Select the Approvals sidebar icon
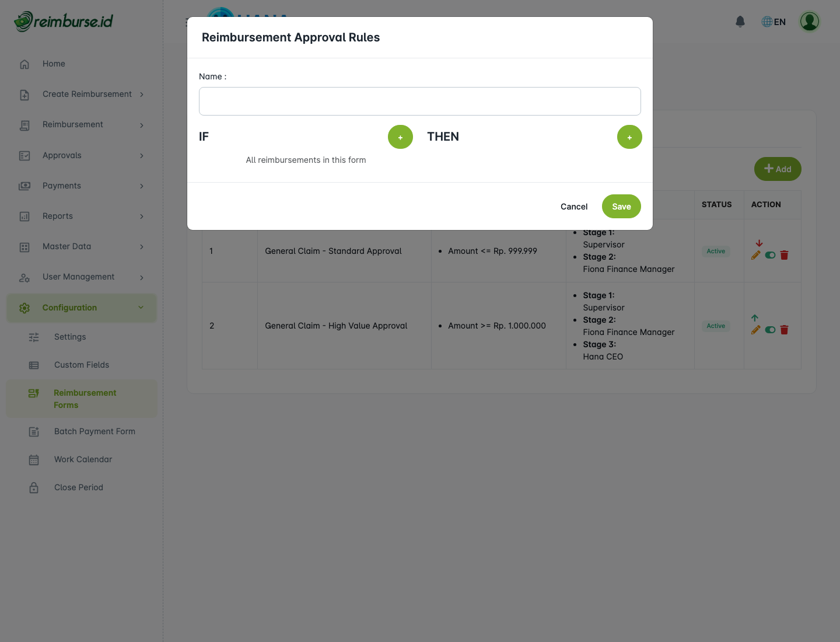 click(x=24, y=155)
